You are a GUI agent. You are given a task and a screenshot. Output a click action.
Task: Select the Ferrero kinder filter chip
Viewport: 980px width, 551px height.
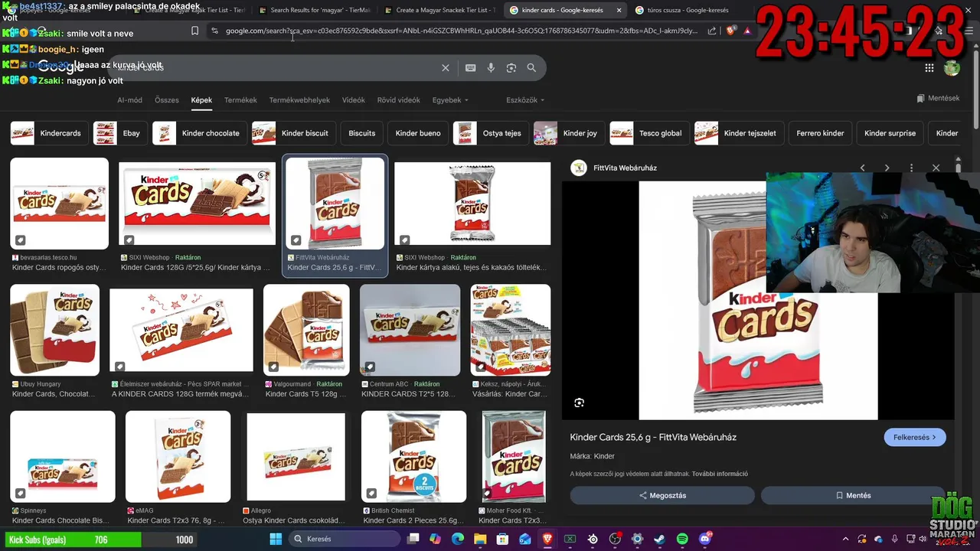tap(820, 133)
